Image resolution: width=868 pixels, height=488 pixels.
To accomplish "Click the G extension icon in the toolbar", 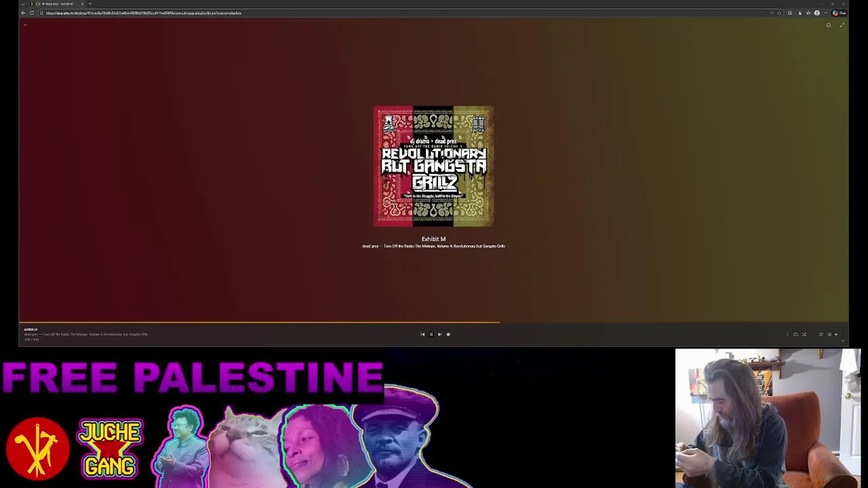I will 790,13.
